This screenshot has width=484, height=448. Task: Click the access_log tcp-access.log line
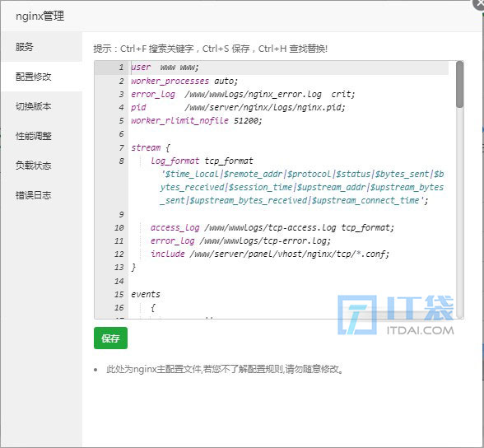(x=272, y=228)
